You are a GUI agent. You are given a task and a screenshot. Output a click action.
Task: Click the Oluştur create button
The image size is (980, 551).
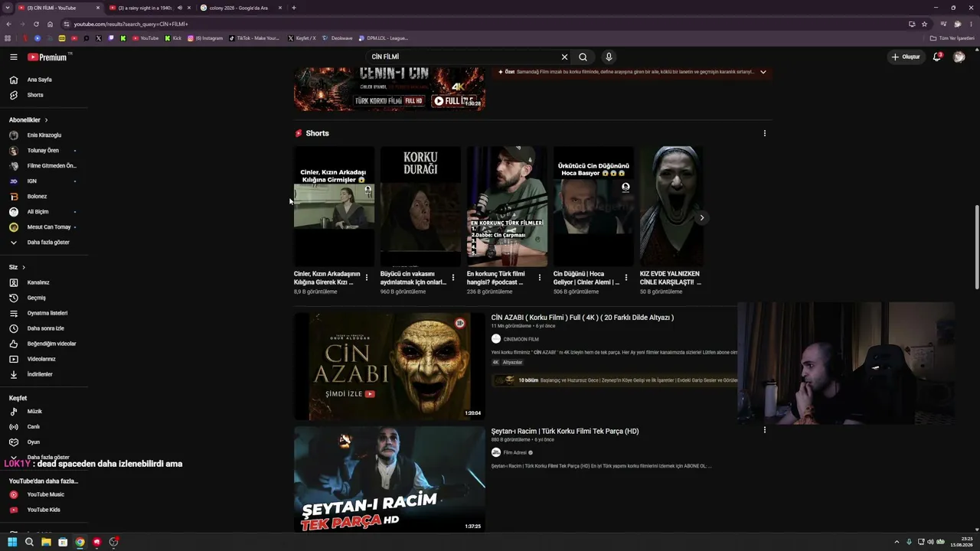click(x=905, y=57)
